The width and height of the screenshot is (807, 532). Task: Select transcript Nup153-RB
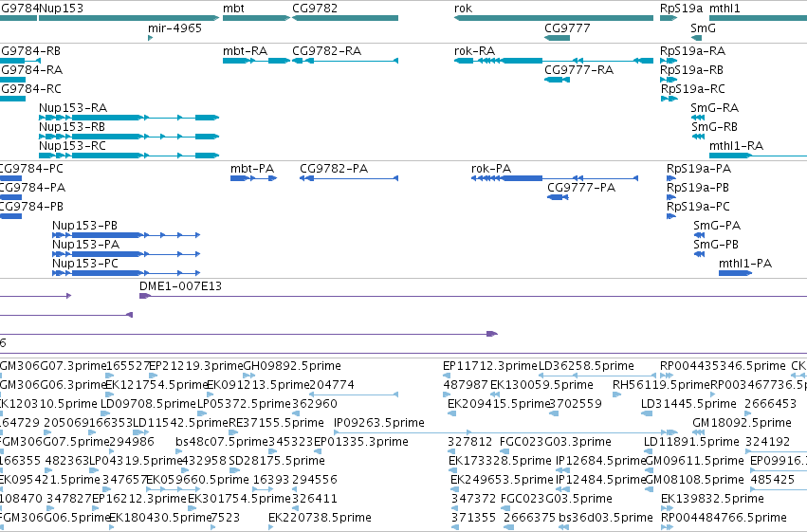coord(129,137)
